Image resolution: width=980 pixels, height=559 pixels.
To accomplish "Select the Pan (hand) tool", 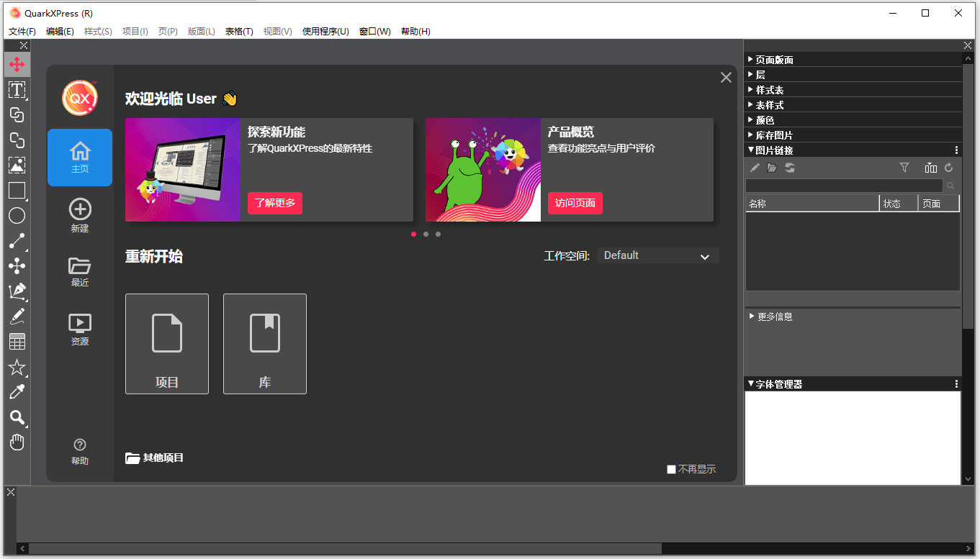I will click(17, 442).
